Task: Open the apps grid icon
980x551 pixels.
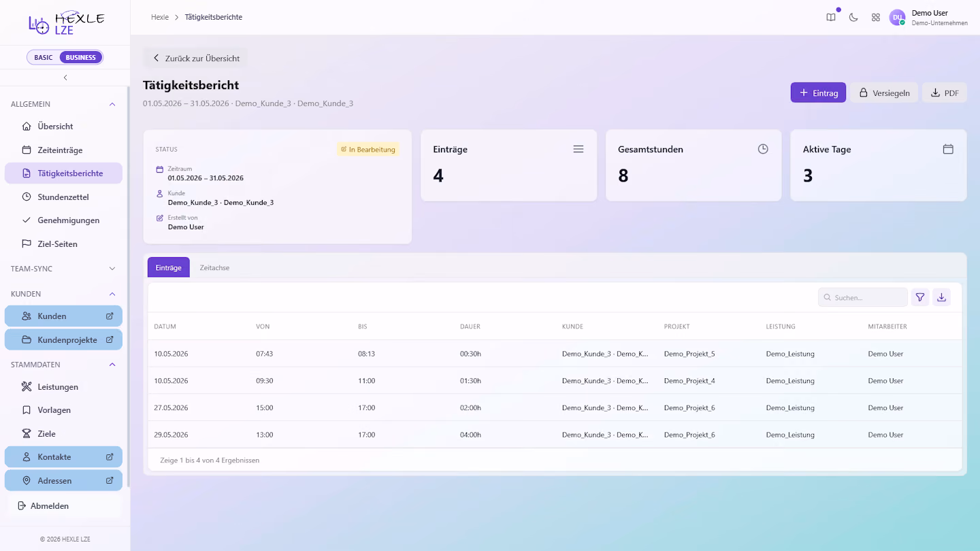Action: [x=876, y=18]
